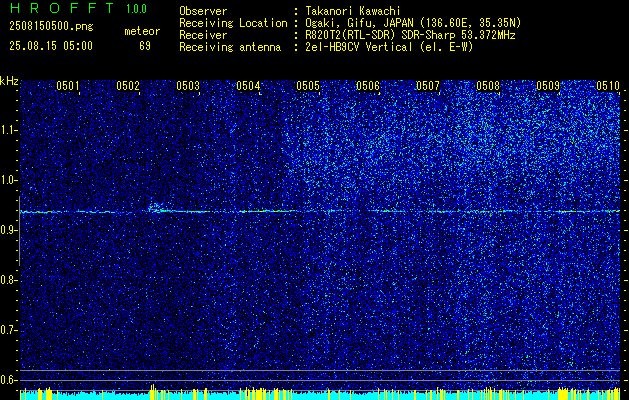Click the 0505 time marker
The height and width of the screenshot is (400, 629).
(308, 85)
